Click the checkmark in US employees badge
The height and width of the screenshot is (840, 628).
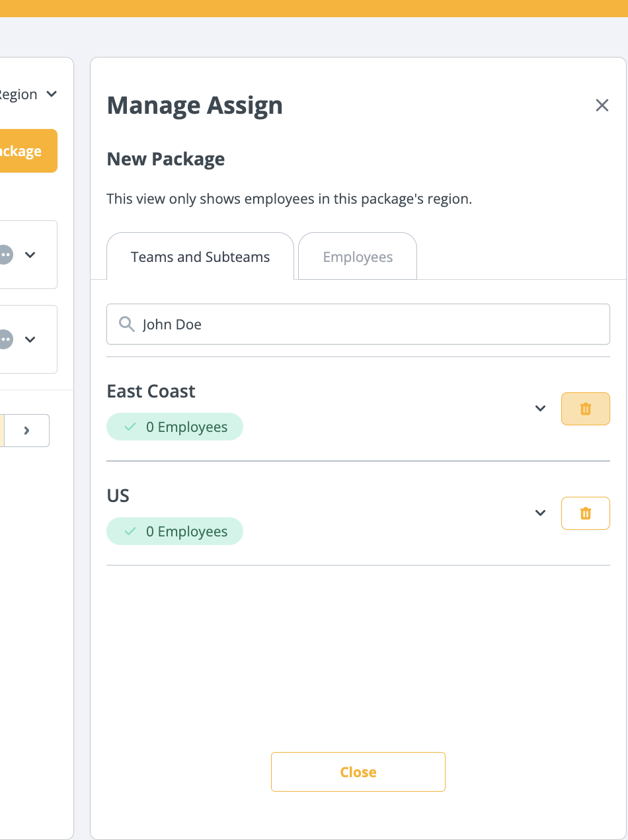pyautogui.click(x=130, y=532)
